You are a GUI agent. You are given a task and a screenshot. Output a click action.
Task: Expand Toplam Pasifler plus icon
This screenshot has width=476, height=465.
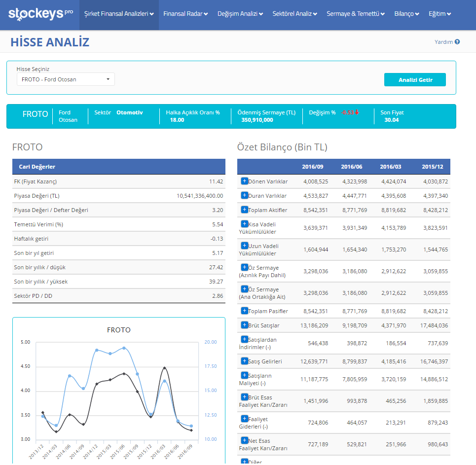tap(244, 311)
